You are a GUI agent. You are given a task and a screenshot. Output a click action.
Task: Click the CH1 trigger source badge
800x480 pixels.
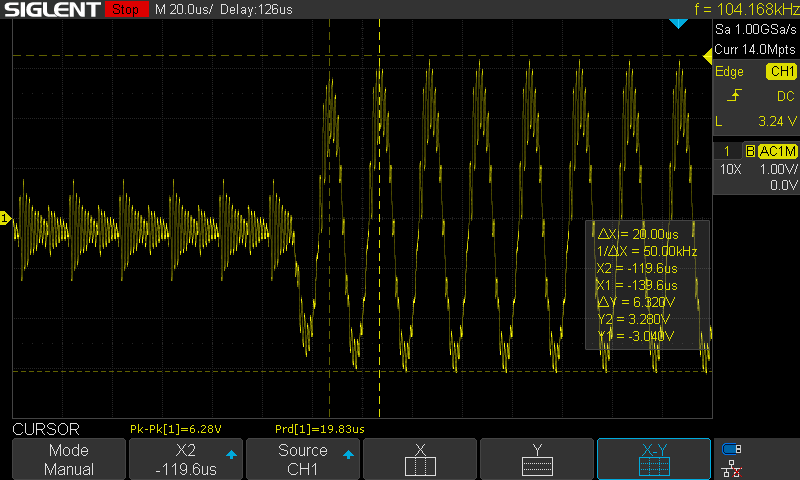[x=781, y=71]
